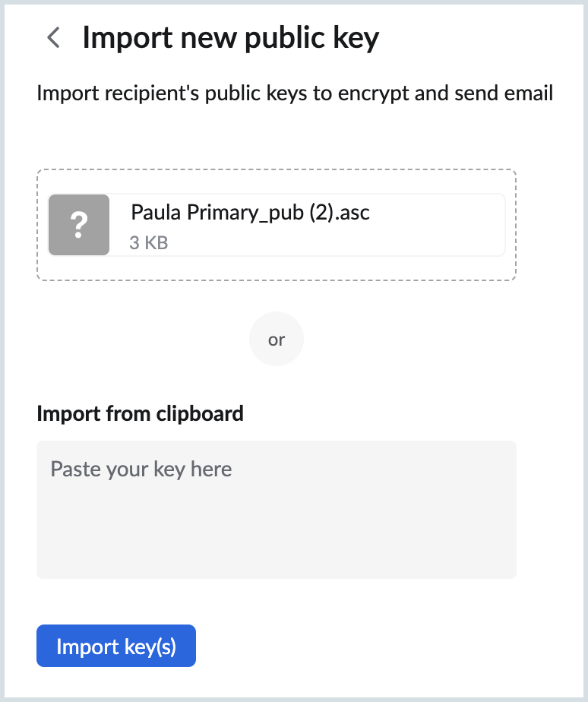Click the recipient's public keys description text
This screenshot has width=588, height=702.
tap(295, 93)
